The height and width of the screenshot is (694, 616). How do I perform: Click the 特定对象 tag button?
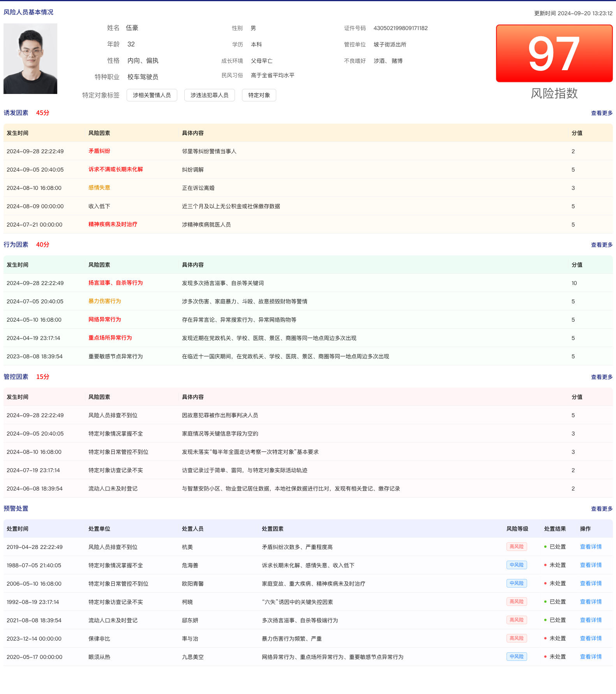(x=259, y=95)
